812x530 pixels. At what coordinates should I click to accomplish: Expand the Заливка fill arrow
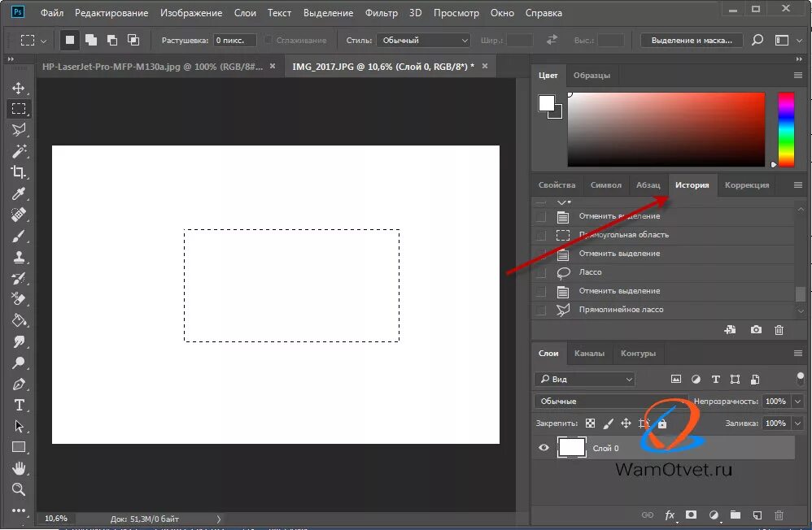798,424
